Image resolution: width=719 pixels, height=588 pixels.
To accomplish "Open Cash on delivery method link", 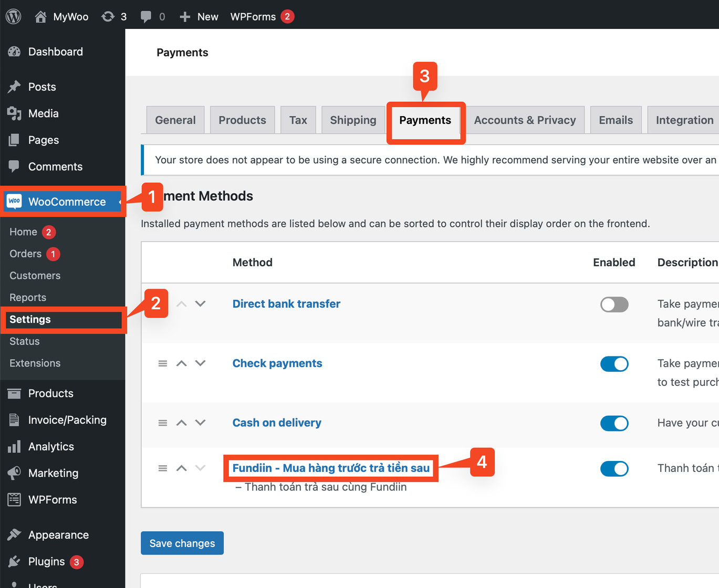I will pyautogui.click(x=277, y=423).
